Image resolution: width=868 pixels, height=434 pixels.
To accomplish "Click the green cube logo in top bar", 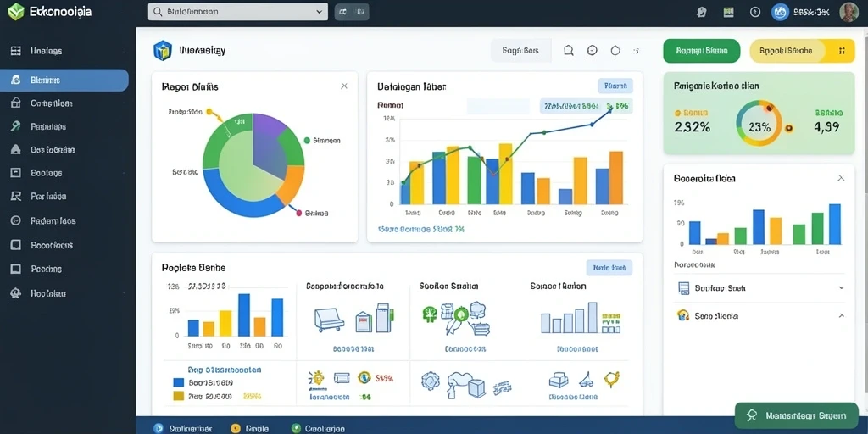I will click(15, 11).
